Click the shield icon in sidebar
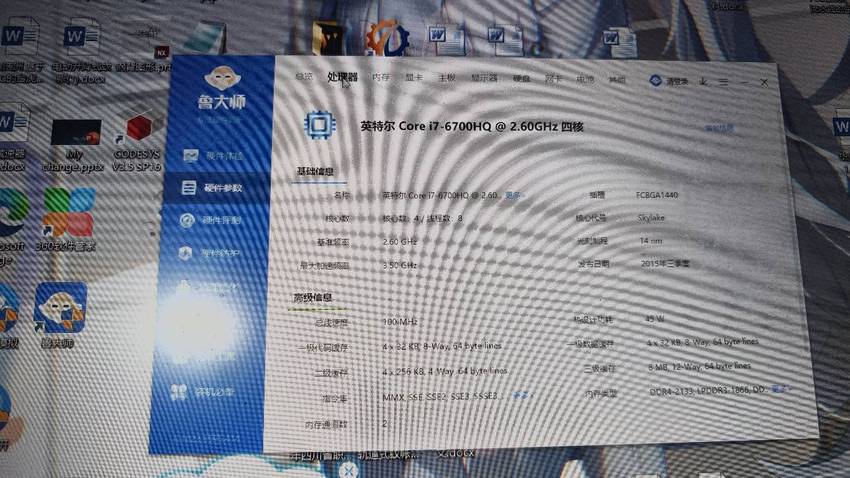The image size is (850, 478). tap(185, 253)
